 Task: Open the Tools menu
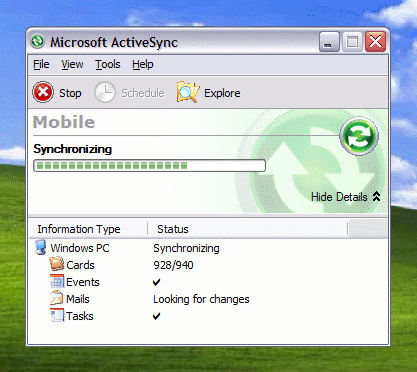tap(108, 64)
